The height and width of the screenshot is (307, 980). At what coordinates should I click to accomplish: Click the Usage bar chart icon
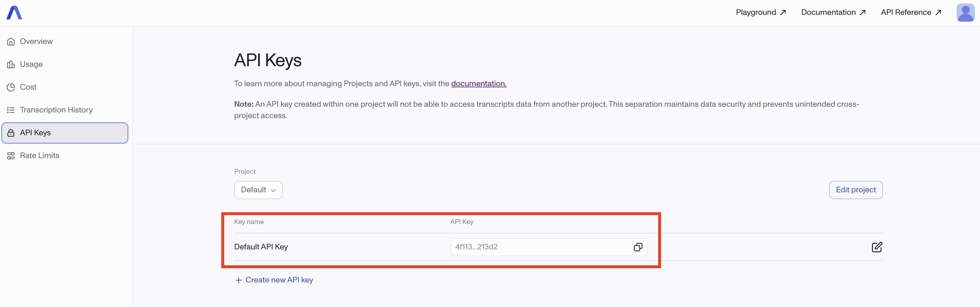point(11,64)
